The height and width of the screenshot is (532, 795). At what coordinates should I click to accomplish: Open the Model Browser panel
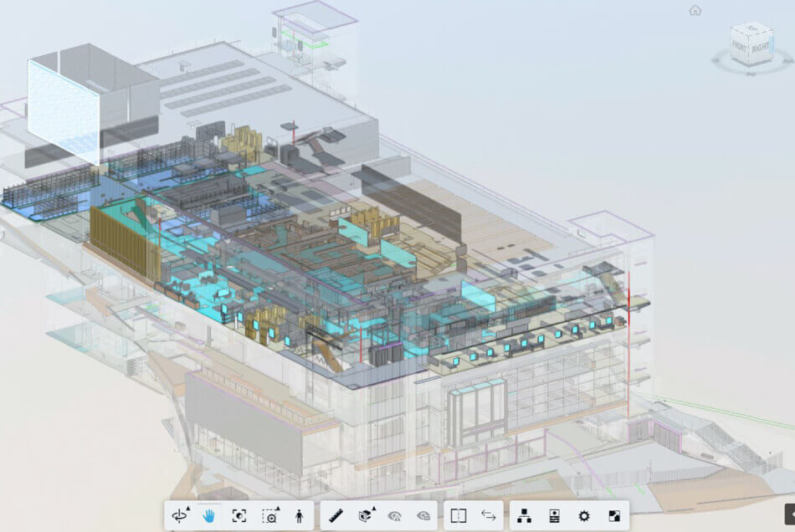(x=523, y=516)
